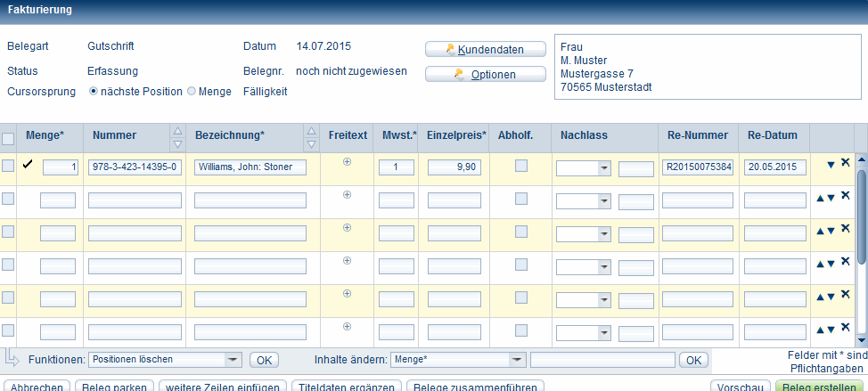Move second row up with arrow
Viewport: 868px width, 391px height.
[x=821, y=198]
